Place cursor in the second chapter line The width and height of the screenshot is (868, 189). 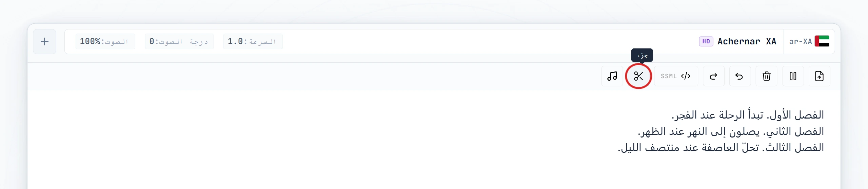(731, 131)
